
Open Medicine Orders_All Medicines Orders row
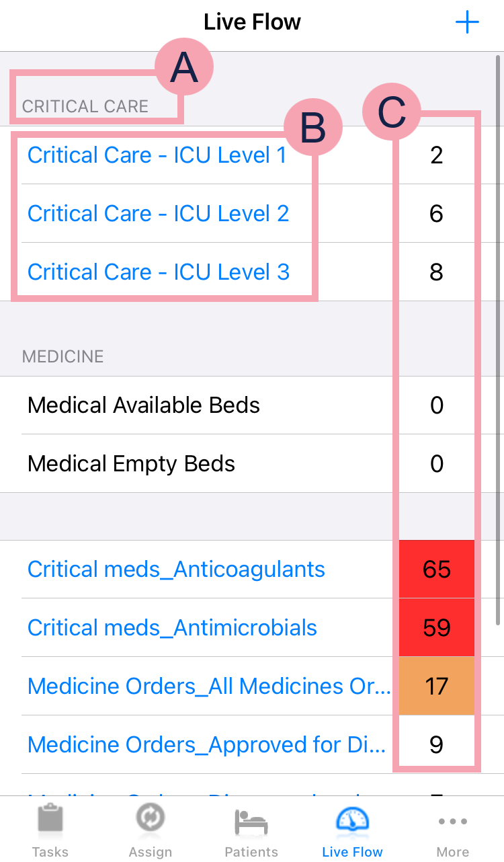(x=208, y=687)
